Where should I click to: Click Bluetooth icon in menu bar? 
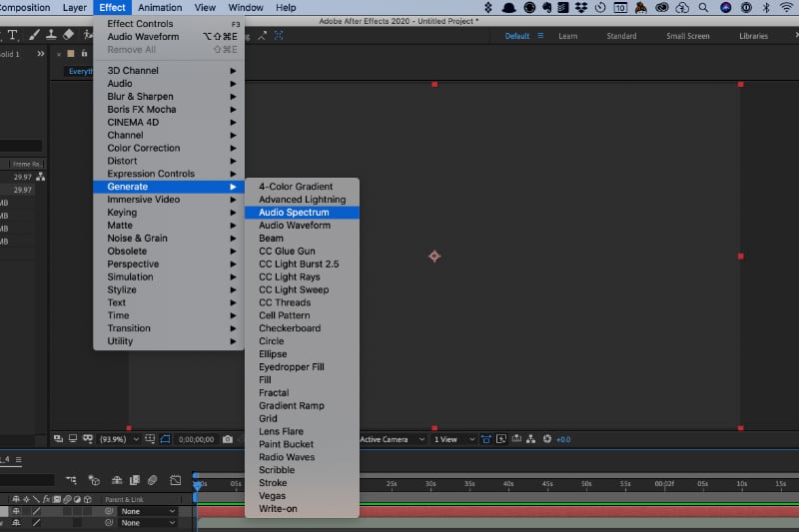(x=766, y=8)
